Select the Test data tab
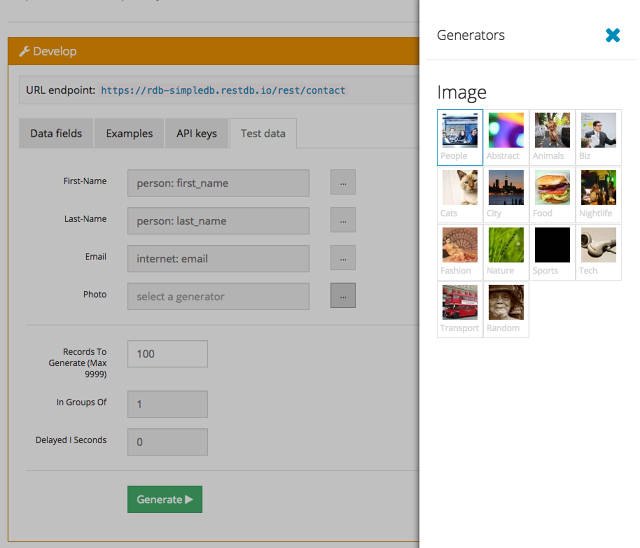Image resolution: width=640 pixels, height=548 pixels. (263, 133)
